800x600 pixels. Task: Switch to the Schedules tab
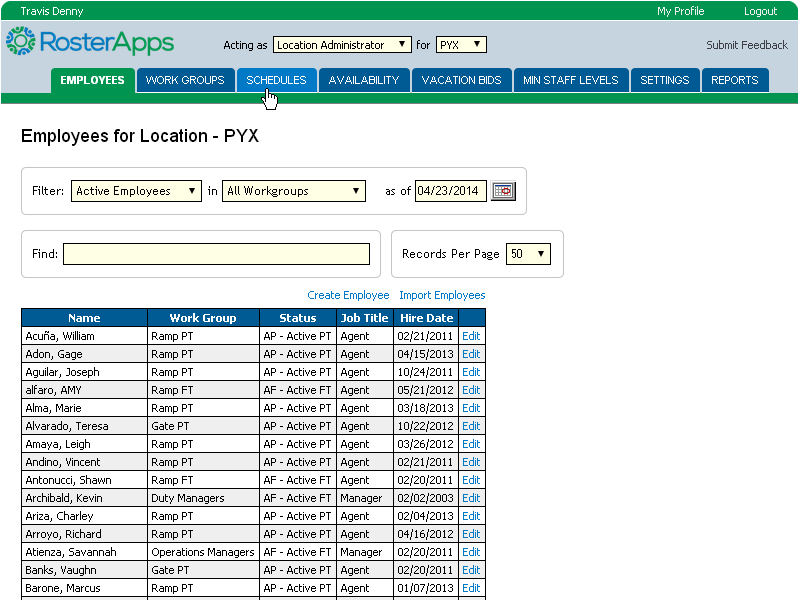[276, 80]
